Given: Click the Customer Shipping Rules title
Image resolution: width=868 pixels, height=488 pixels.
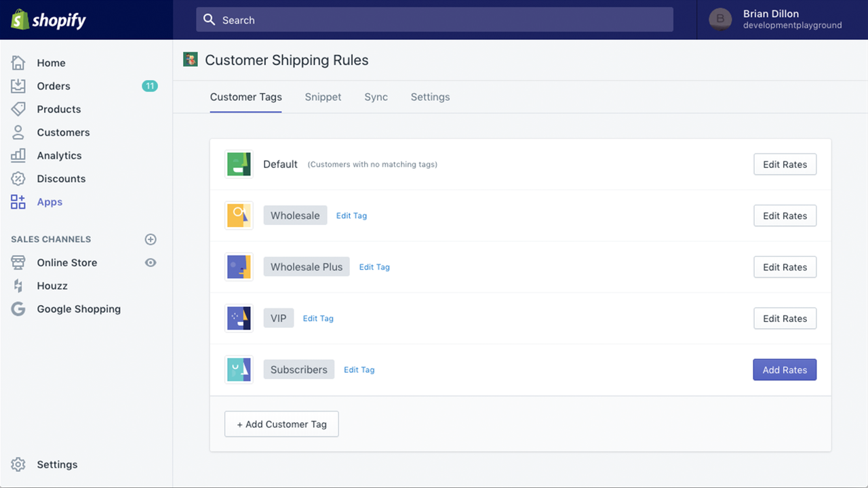Looking at the screenshot, I should 287,60.
